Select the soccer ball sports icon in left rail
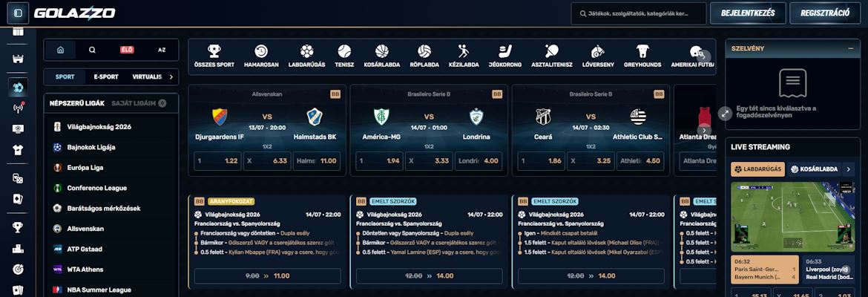The height and width of the screenshot is (297, 868). (18, 88)
